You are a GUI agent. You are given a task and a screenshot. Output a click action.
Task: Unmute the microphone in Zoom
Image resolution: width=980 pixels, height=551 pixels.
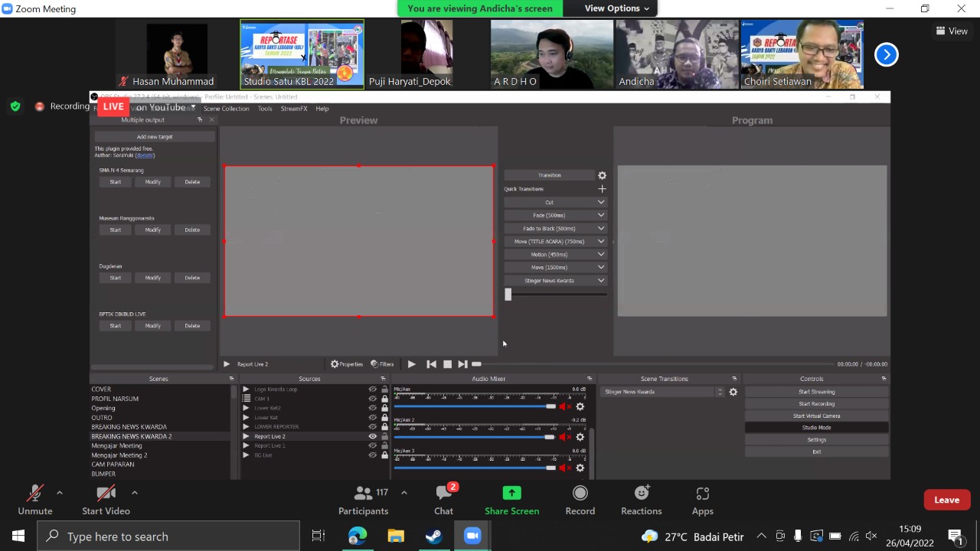[35, 500]
